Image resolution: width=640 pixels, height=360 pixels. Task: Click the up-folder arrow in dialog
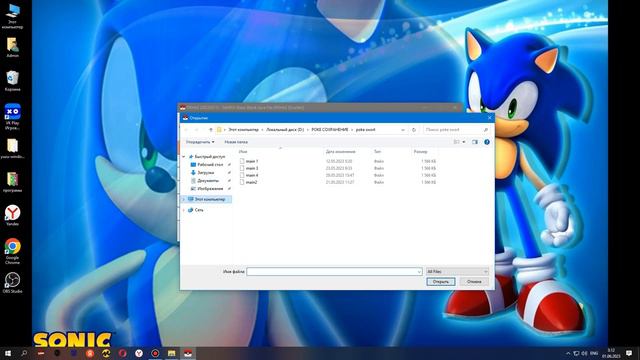211,130
